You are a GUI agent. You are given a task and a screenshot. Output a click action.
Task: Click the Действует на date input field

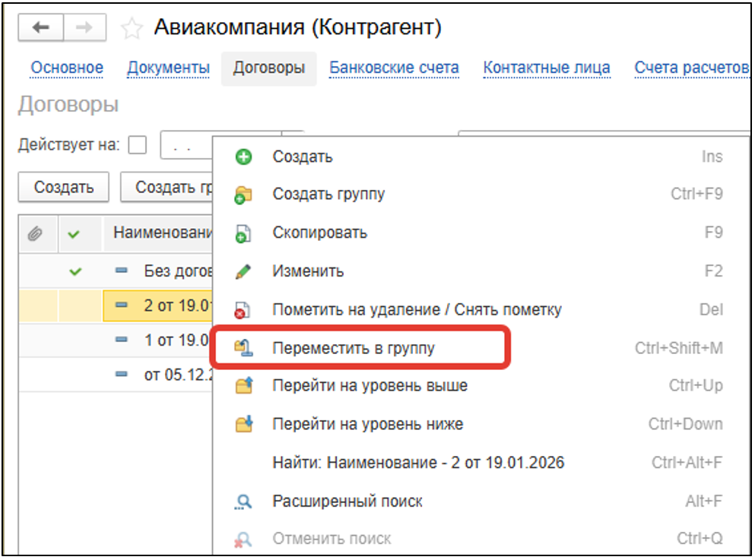(x=186, y=144)
